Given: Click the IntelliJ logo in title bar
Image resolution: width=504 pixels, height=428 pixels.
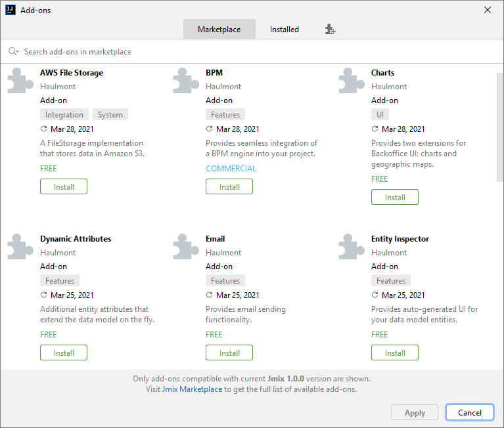Looking at the screenshot, I should point(11,10).
